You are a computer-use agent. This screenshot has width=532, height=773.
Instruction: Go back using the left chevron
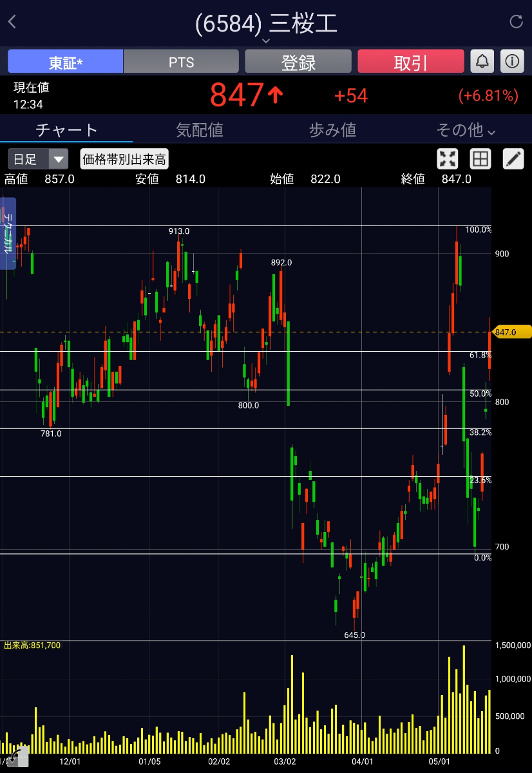click(12, 22)
